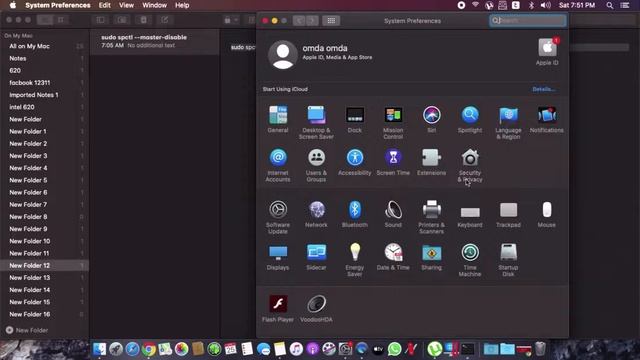640x360 pixels.
Task: Select All on My Mac in Notes
Action: click(x=45, y=46)
